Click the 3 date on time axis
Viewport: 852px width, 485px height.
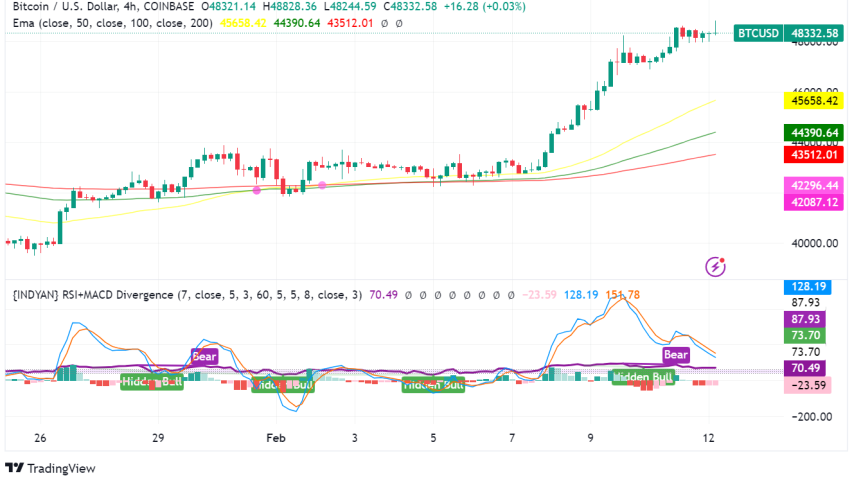(x=355, y=438)
